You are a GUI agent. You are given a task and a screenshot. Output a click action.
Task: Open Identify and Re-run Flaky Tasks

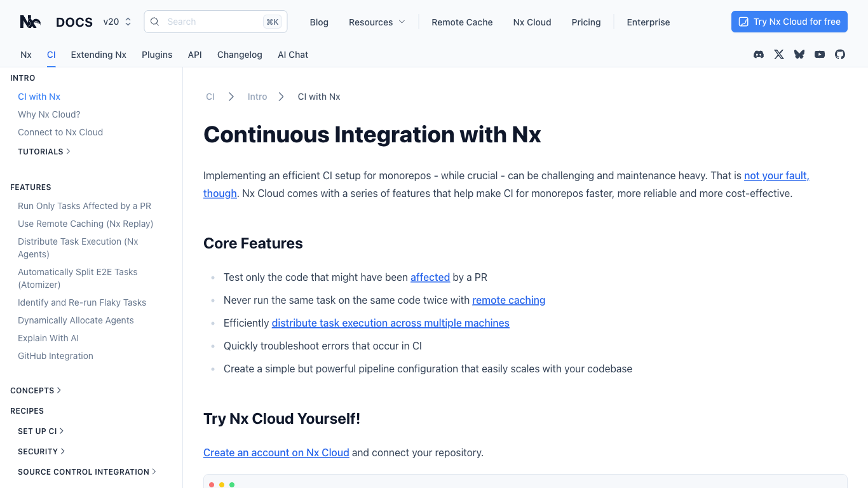[x=82, y=302]
